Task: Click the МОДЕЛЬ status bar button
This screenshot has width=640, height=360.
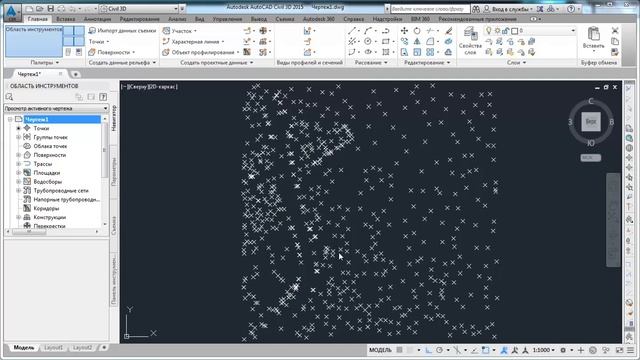Action: [380, 350]
